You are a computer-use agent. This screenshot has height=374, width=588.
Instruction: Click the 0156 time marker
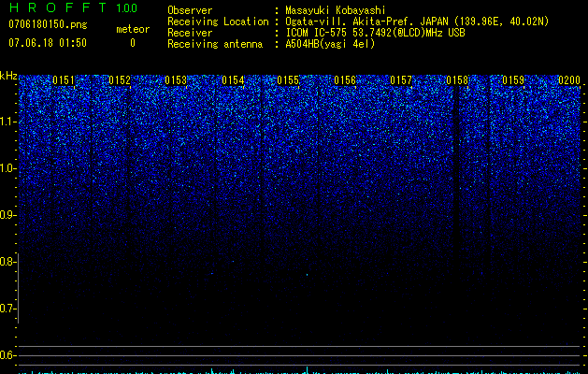pos(345,80)
